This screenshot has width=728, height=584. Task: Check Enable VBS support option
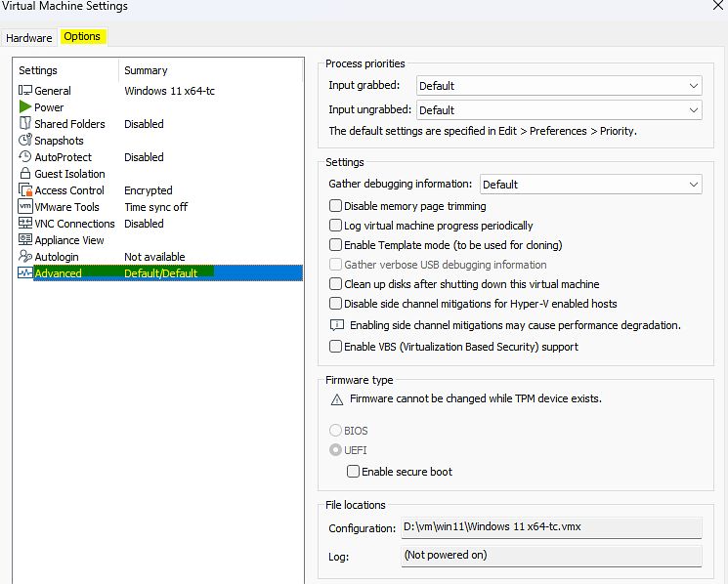coord(336,347)
